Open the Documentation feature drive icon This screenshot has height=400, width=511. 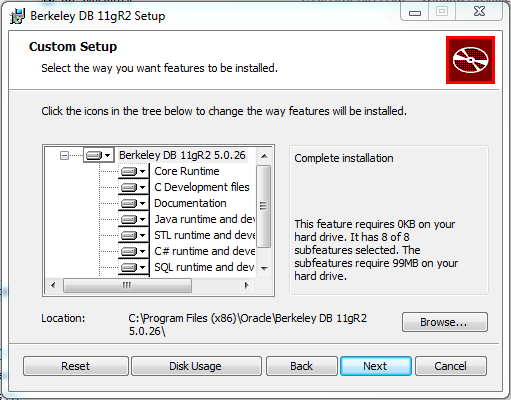133,203
